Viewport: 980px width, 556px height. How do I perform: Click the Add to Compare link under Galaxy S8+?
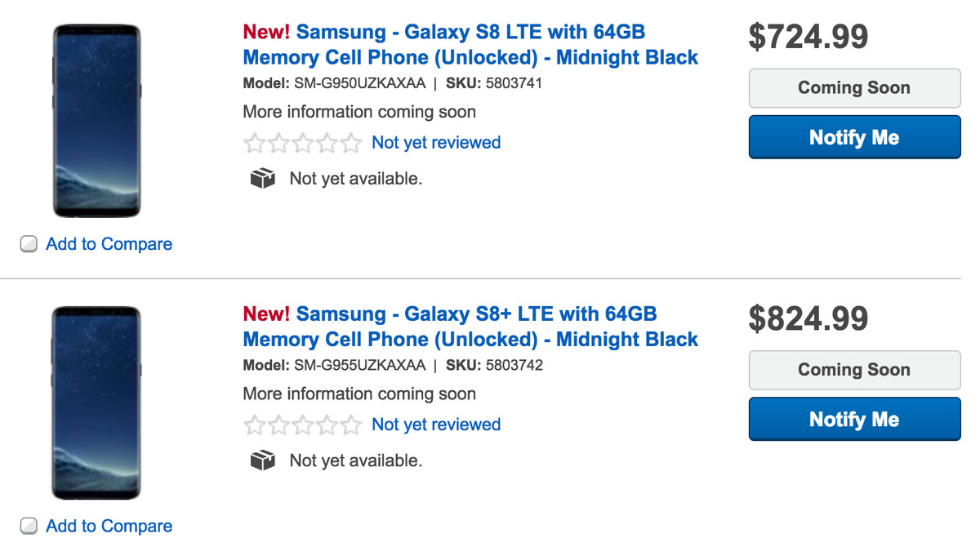pyautogui.click(x=109, y=526)
